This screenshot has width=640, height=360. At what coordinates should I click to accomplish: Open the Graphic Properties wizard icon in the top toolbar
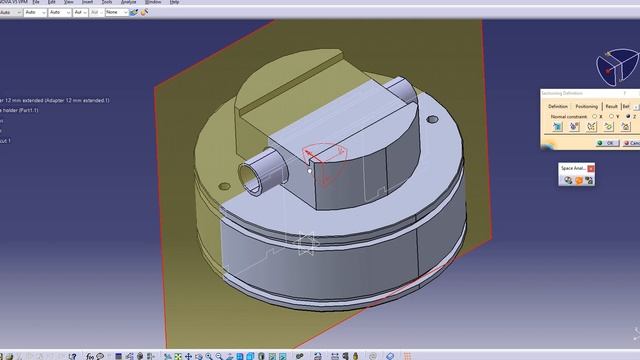tap(144, 13)
